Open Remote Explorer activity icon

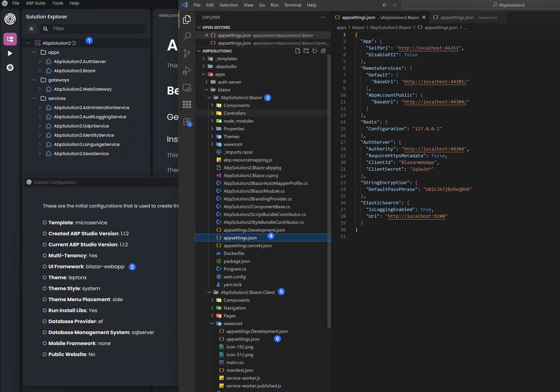pos(187,88)
